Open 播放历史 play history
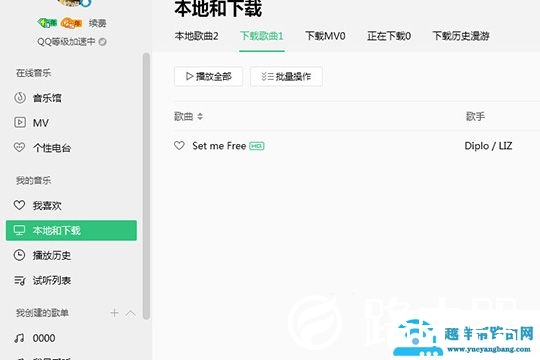This screenshot has width=540, height=360. (42, 255)
